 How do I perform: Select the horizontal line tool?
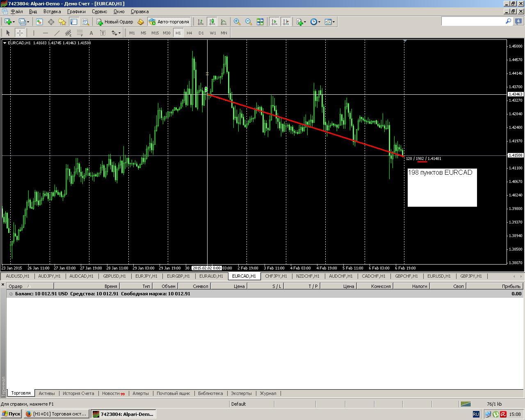45,33
